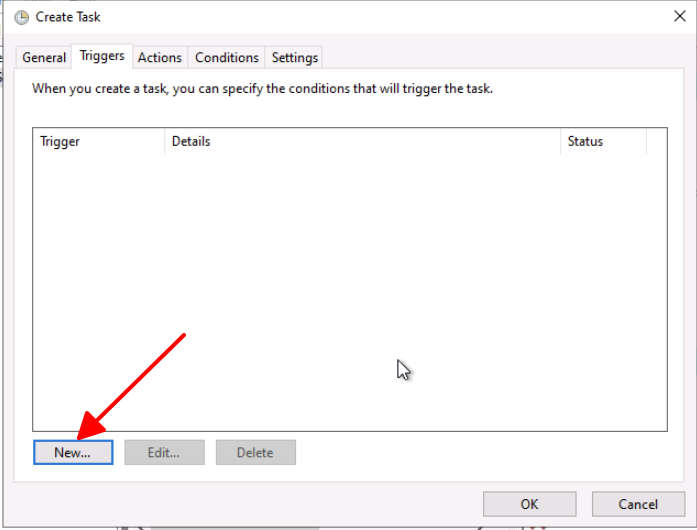Open the Actions tab
Screen dimensions: 697x530
[160, 58]
